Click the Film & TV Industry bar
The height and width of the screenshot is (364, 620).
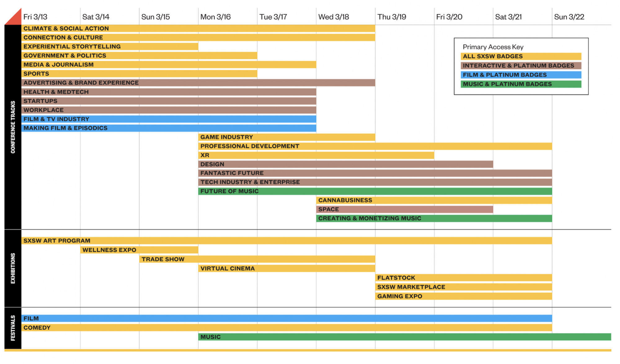169,119
